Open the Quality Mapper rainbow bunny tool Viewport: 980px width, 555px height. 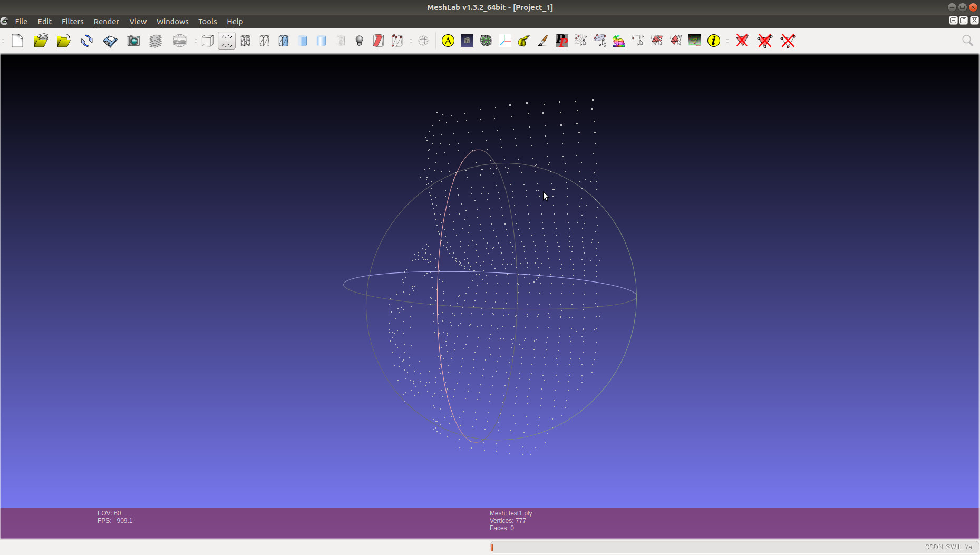[619, 41]
